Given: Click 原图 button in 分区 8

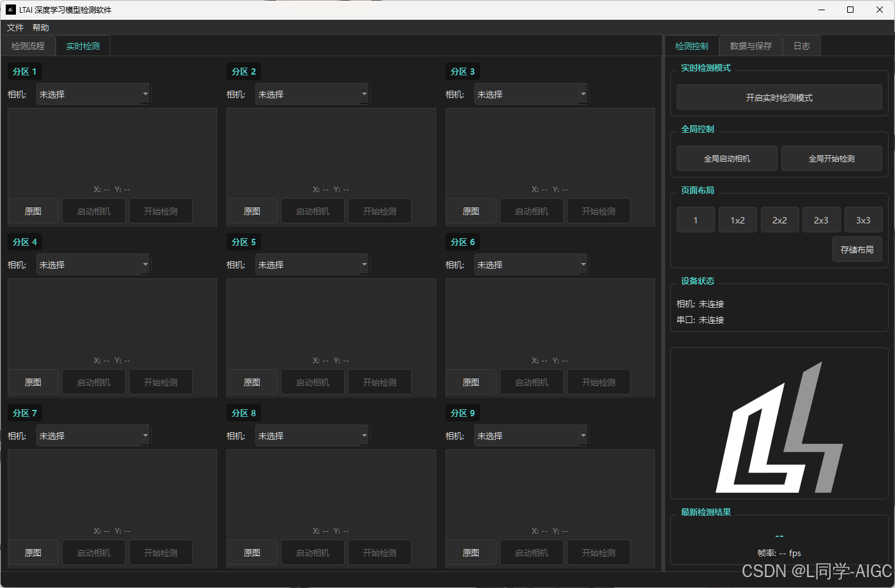Looking at the screenshot, I should pos(252,553).
